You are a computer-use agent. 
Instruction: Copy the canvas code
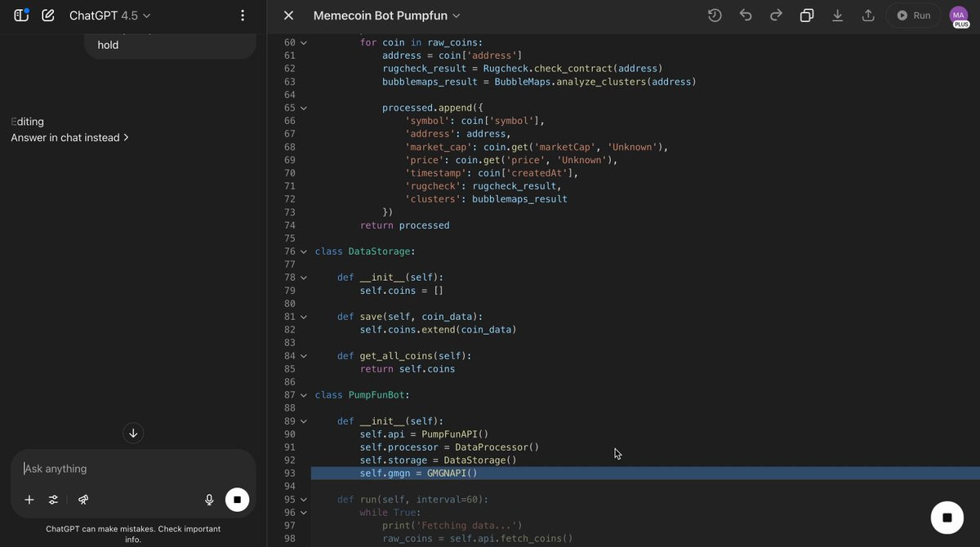coord(807,16)
